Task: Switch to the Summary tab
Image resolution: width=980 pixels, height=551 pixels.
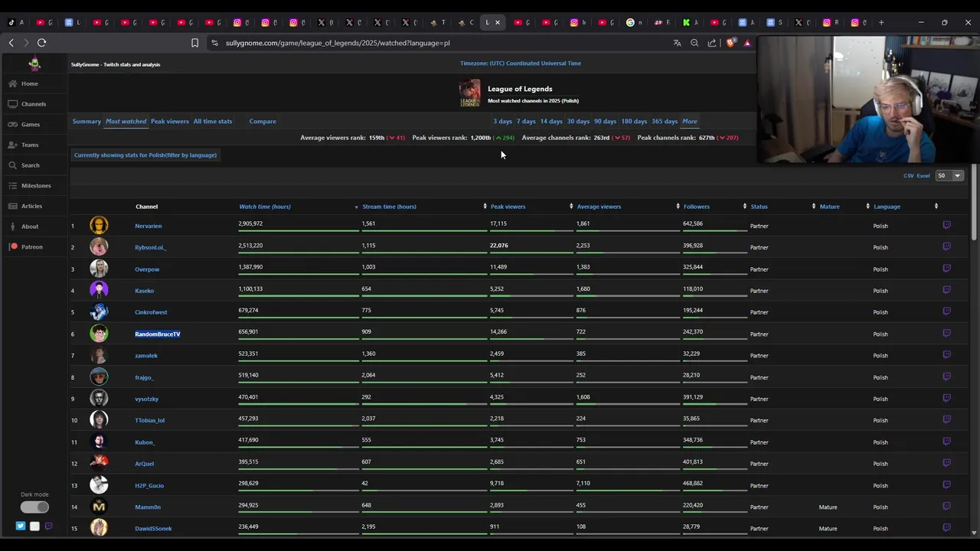Action: (87, 121)
